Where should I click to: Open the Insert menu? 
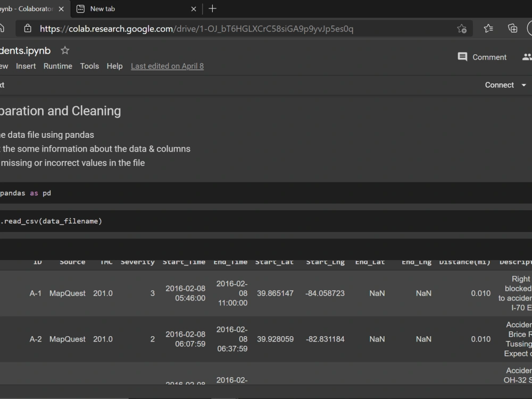26,66
